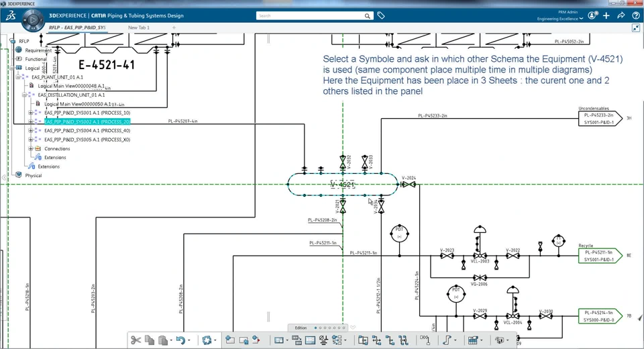Open the Help question mark icon

(x=636, y=15)
